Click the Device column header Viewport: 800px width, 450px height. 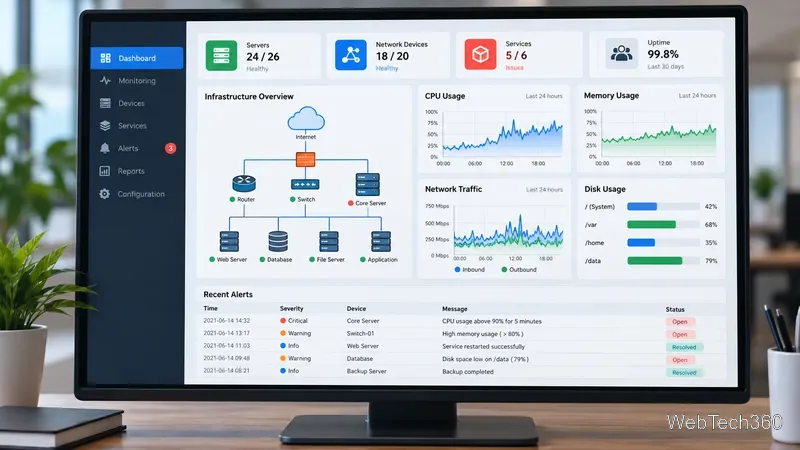(x=356, y=309)
